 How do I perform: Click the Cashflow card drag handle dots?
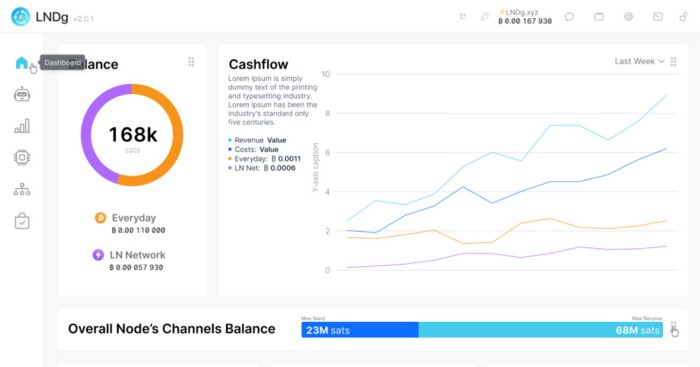click(x=673, y=62)
